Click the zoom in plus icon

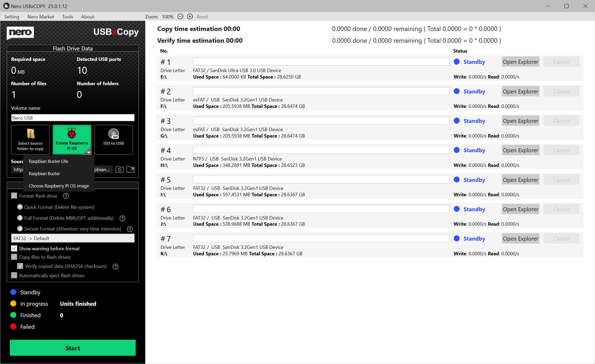tap(190, 17)
